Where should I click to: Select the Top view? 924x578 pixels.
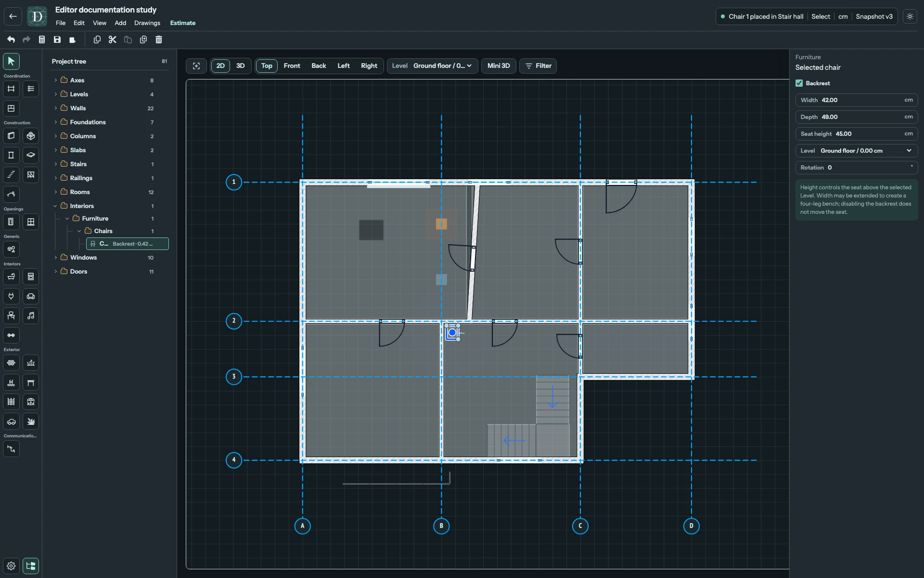click(x=267, y=66)
